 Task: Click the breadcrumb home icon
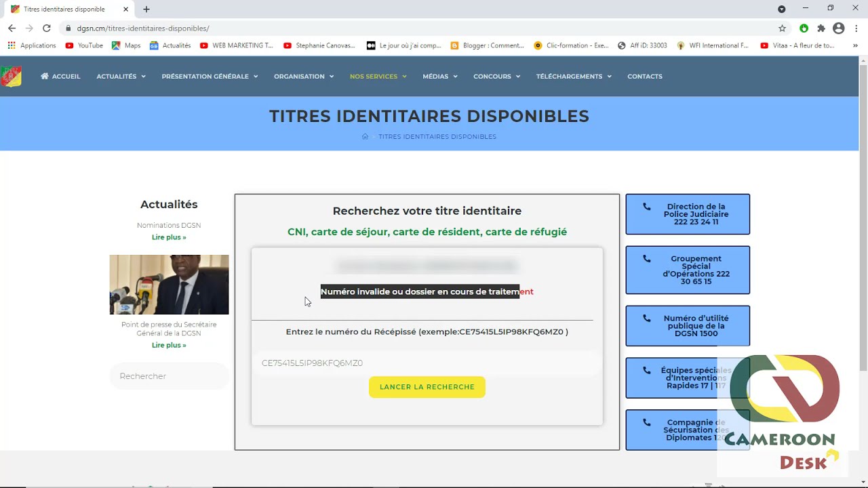[x=365, y=137]
